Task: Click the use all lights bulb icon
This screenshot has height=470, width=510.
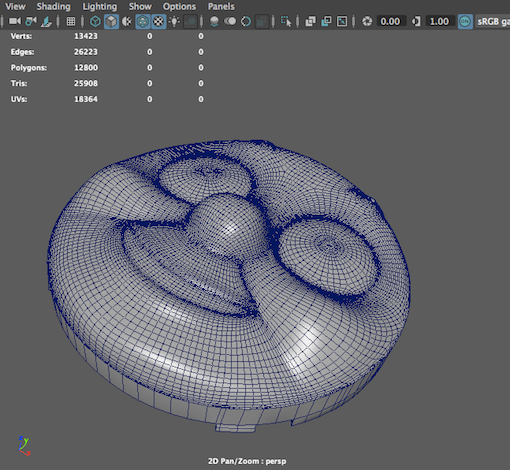Action: click(174, 22)
